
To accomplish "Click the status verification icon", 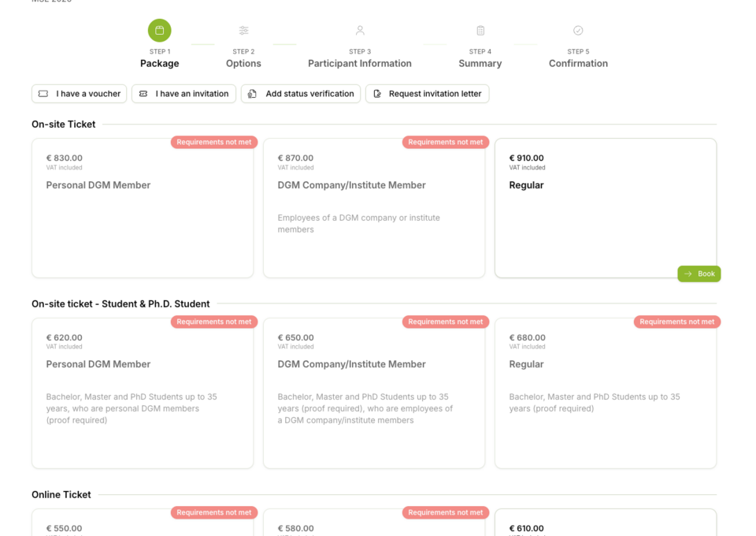I will coord(252,94).
